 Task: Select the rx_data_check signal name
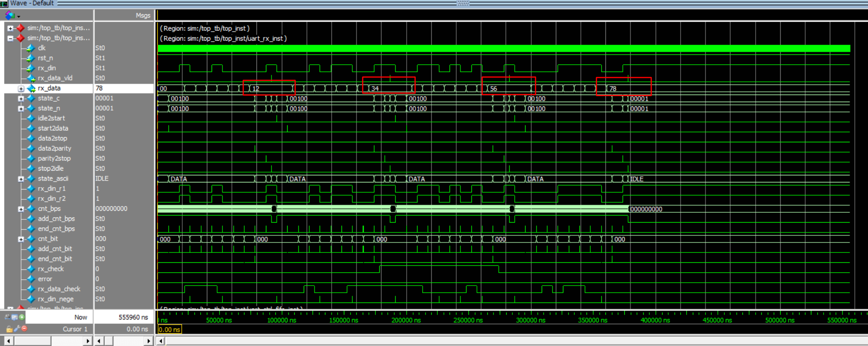59,289
